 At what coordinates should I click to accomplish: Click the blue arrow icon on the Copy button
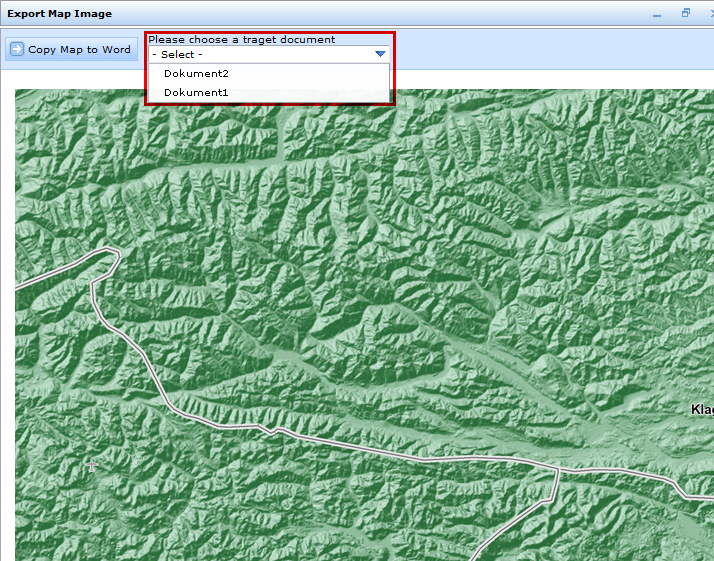pos(17,50)
